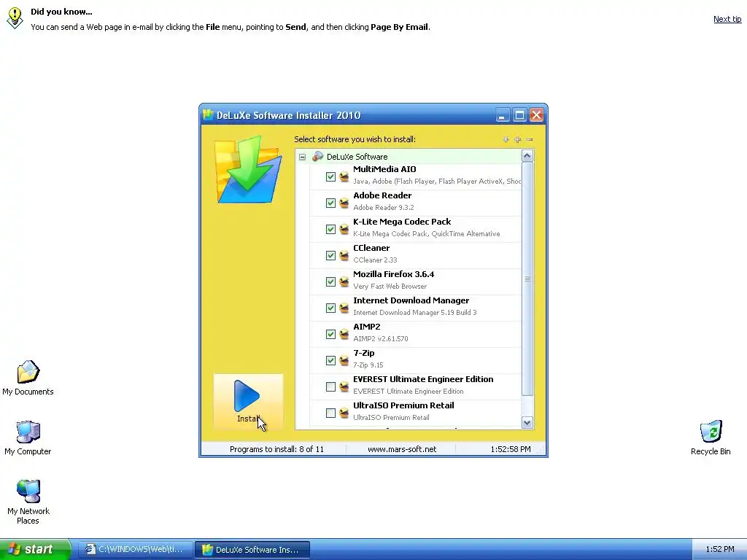The width and height of the screenshot is (747, 560).
Task: Click the small down-arrow icon above list
Action: click(506, 139)
